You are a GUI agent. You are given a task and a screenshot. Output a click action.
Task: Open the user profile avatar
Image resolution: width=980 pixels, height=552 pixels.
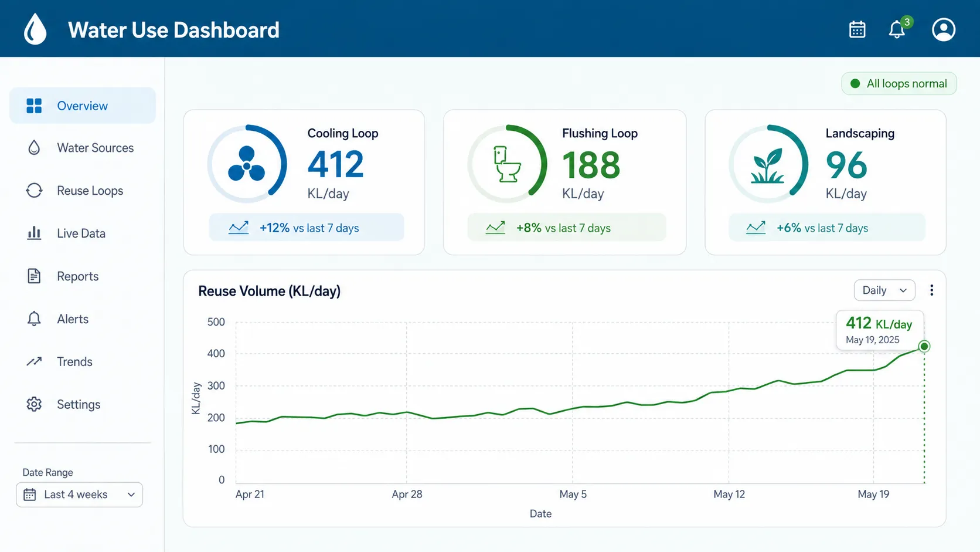[x=944, y=29]
